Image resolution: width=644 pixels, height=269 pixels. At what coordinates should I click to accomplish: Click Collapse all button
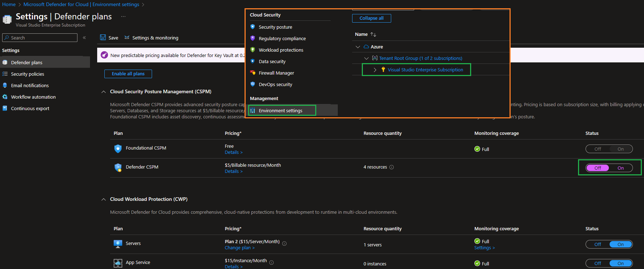click(371, 18)
